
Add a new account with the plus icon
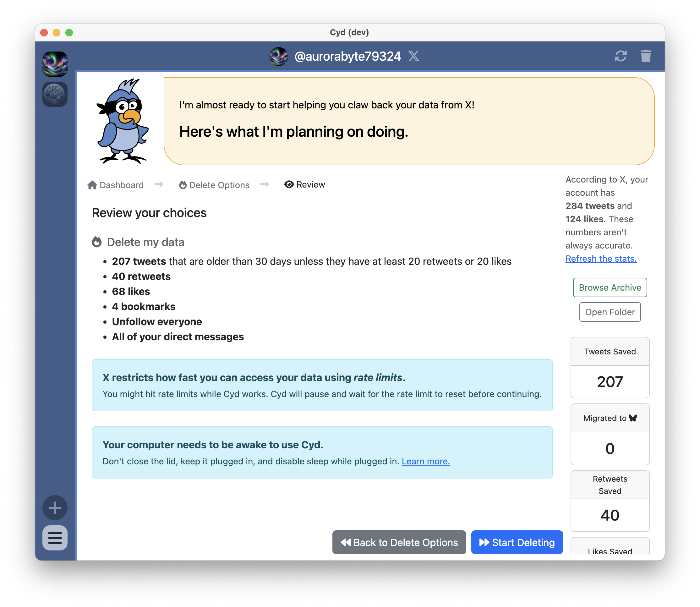55,507
